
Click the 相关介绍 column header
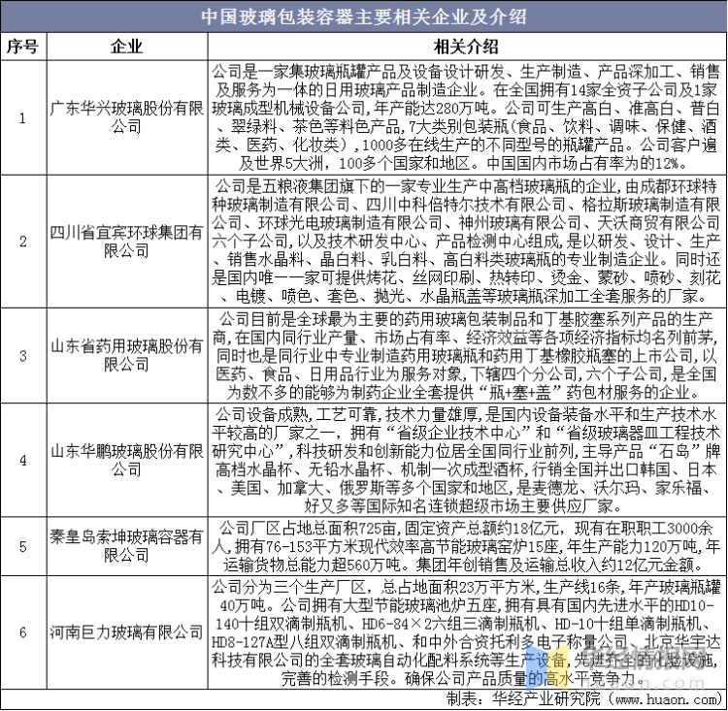pos(467,47)
